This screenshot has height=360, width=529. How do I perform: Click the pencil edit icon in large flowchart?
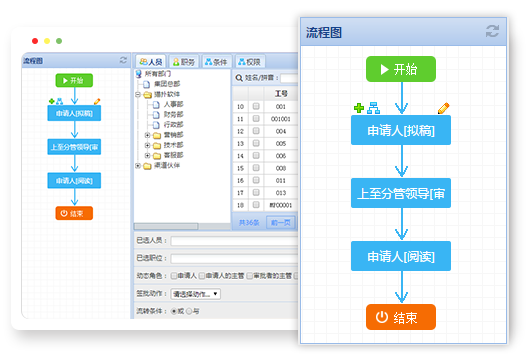443,108
